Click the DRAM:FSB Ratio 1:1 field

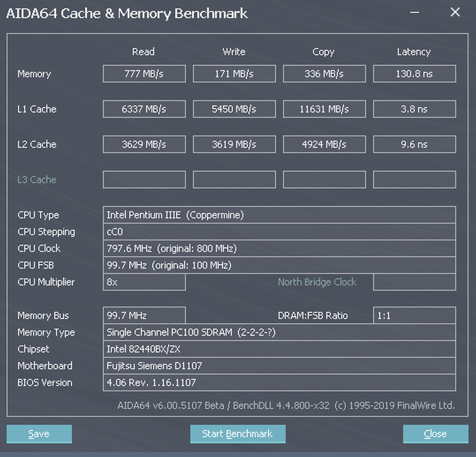pyautogui.click(x=414, y=316)
